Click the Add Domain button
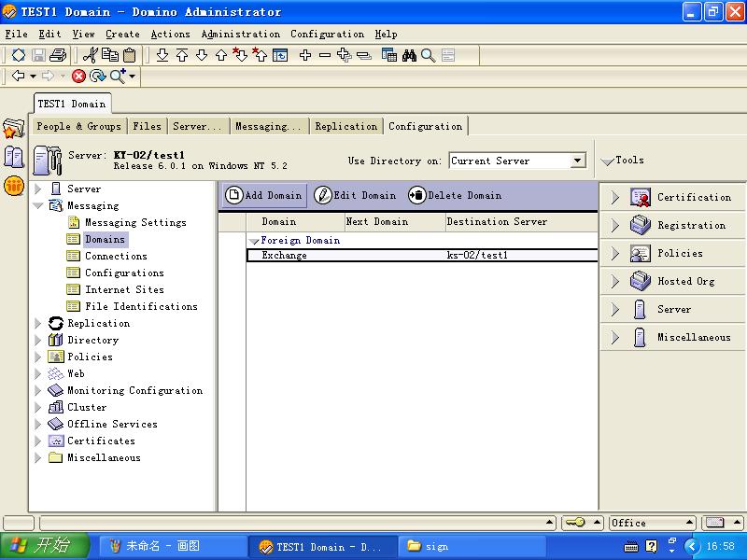The image size is (747, 560). coord(263,196)
